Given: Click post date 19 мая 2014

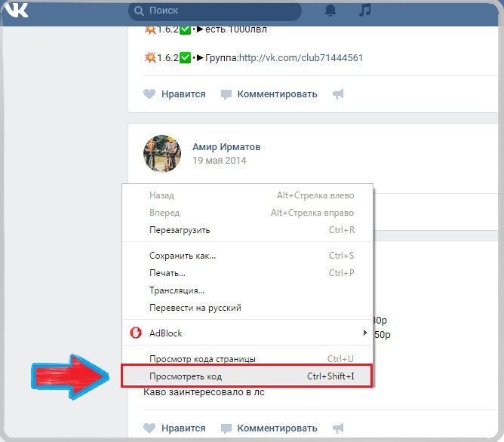Looking at the screenshot, I should point(220,161).
